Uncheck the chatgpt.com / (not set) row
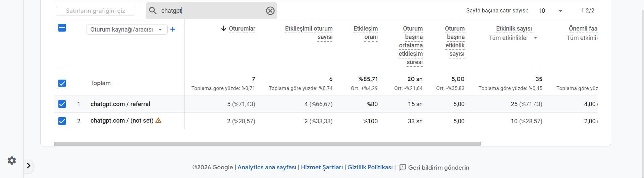Image resolution: width=644 pixels, height=178 pixels. (62, 121)
